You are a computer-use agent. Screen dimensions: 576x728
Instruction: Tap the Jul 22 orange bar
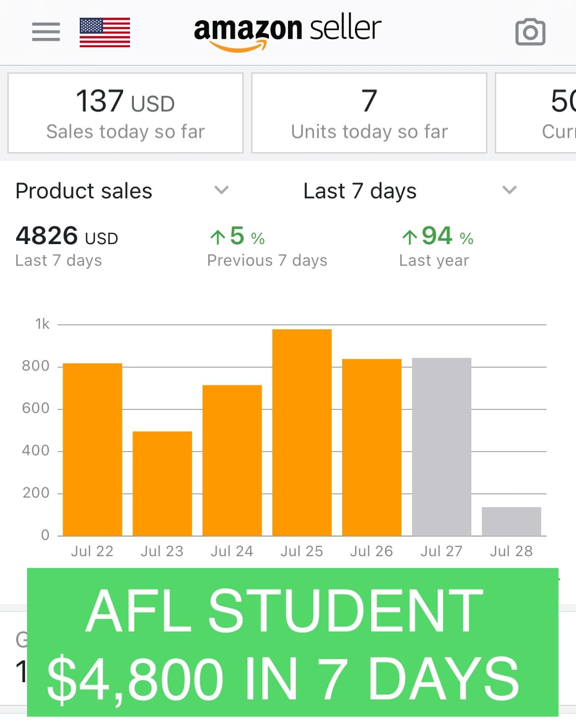pyautogui.click(x=93, y=449)
